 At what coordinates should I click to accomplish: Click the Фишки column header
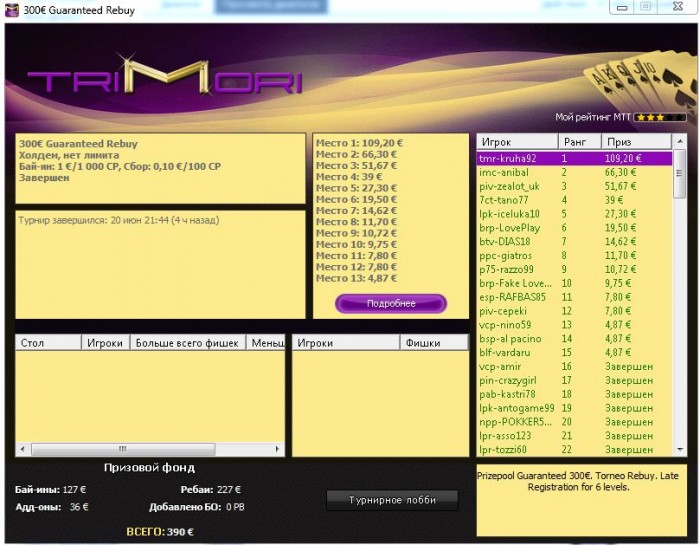tap(434, 343)
